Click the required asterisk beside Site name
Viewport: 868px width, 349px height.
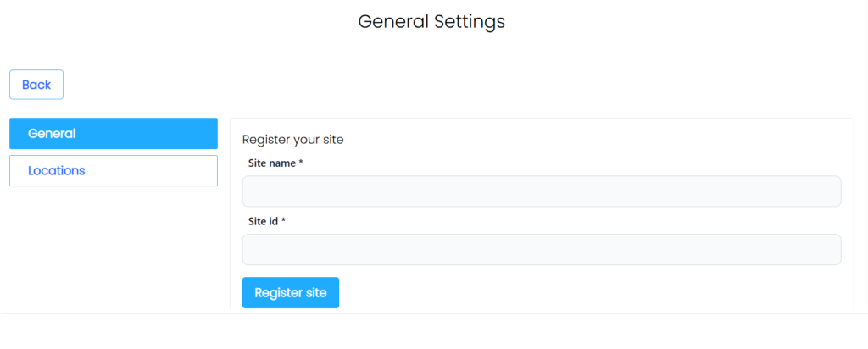(x=301, y=163)
